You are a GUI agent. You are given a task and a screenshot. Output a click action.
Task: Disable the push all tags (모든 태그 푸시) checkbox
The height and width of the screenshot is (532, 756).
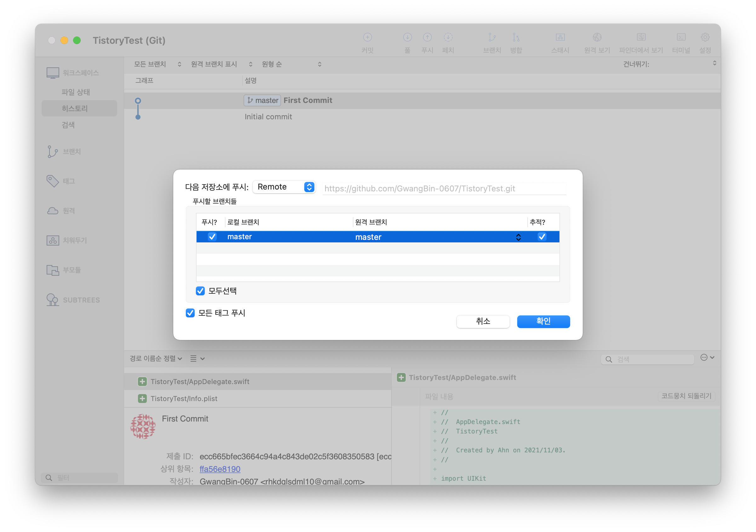(x=190, y=313)
